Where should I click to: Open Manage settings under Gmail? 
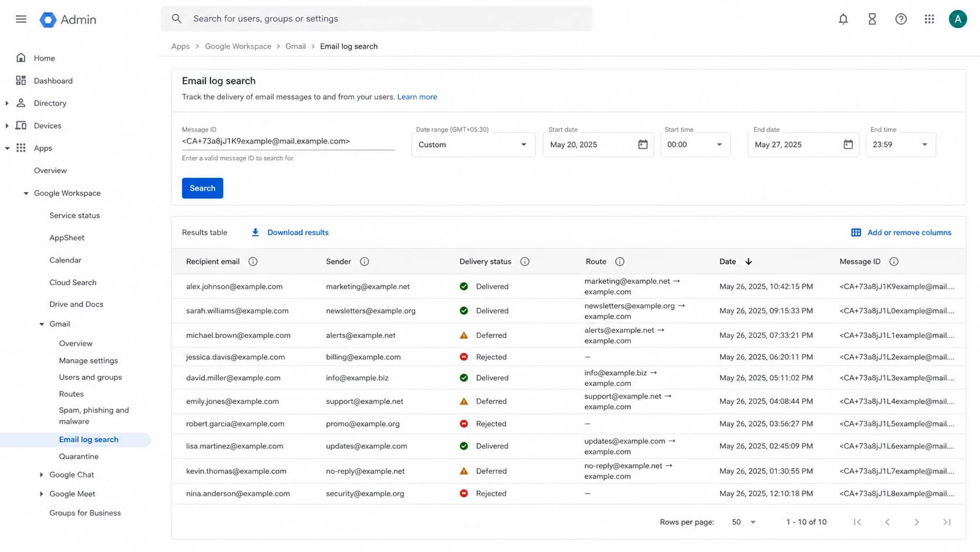(89, 361)
